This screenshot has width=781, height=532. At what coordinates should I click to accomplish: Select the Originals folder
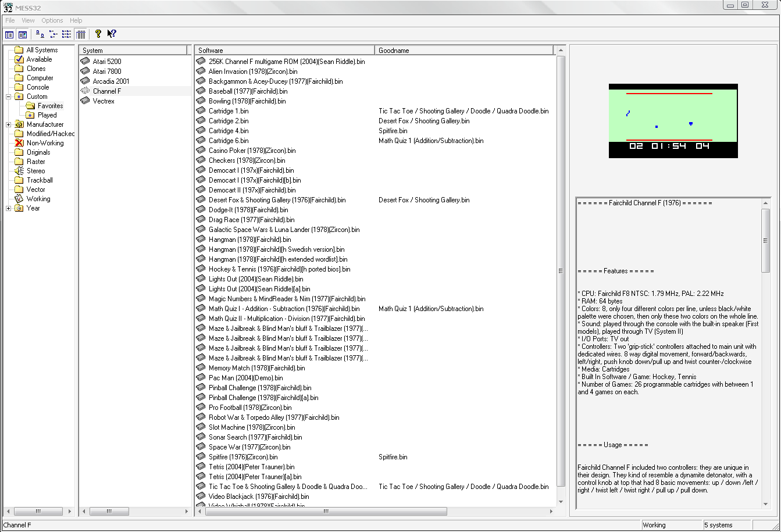pos(38,152)
